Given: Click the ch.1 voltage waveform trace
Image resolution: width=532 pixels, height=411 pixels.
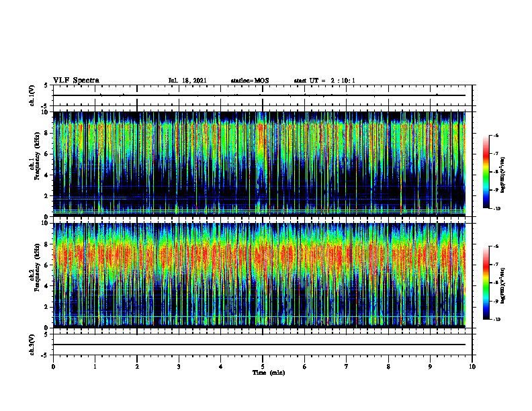Looking at the screenshot, I should (259, 95).
